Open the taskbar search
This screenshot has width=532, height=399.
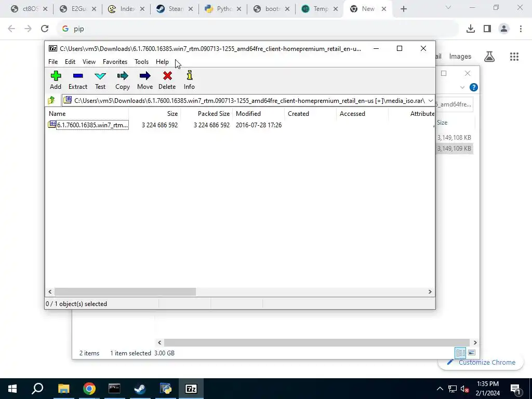[37, 389]
